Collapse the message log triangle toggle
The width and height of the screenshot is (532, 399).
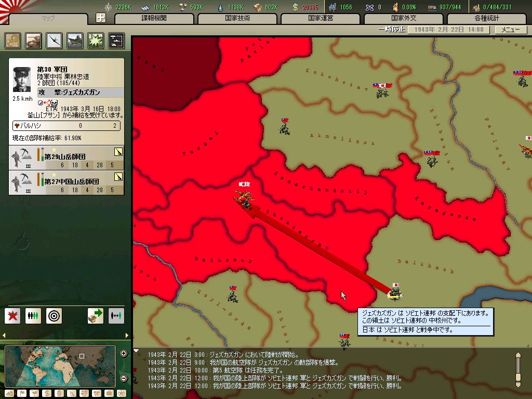(x=136, y=351)
